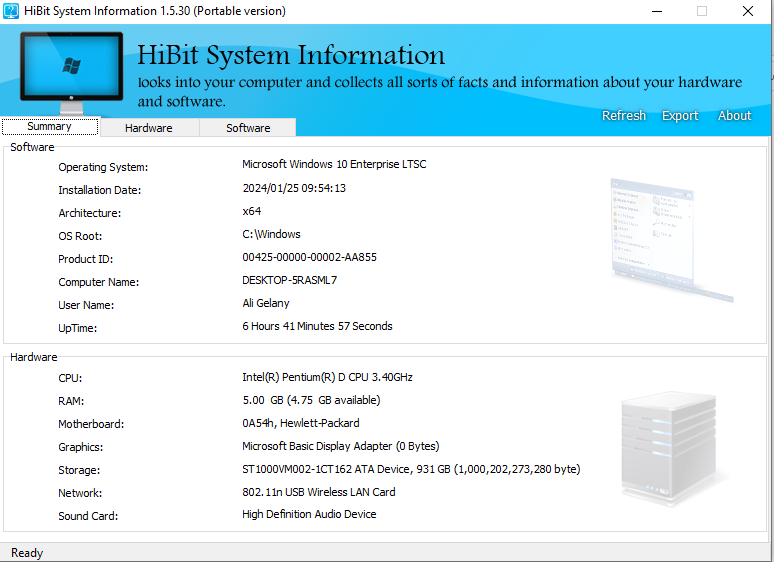Open the About link
774x562 pixels.
(x=735, y=115)
